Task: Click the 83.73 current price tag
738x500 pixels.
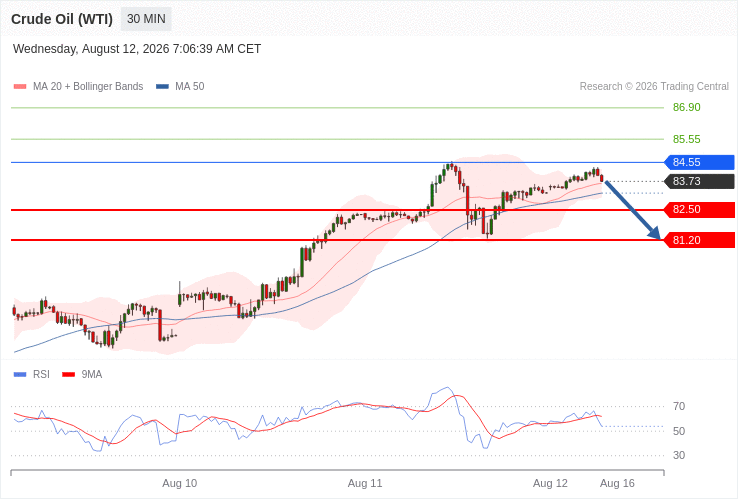Action: click(699, 181)
